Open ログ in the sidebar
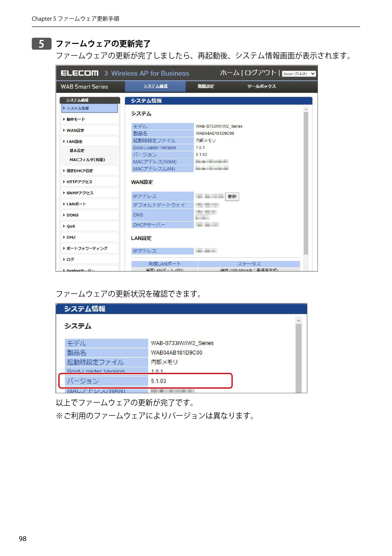The image size is (392, 556). click(90, 259)
